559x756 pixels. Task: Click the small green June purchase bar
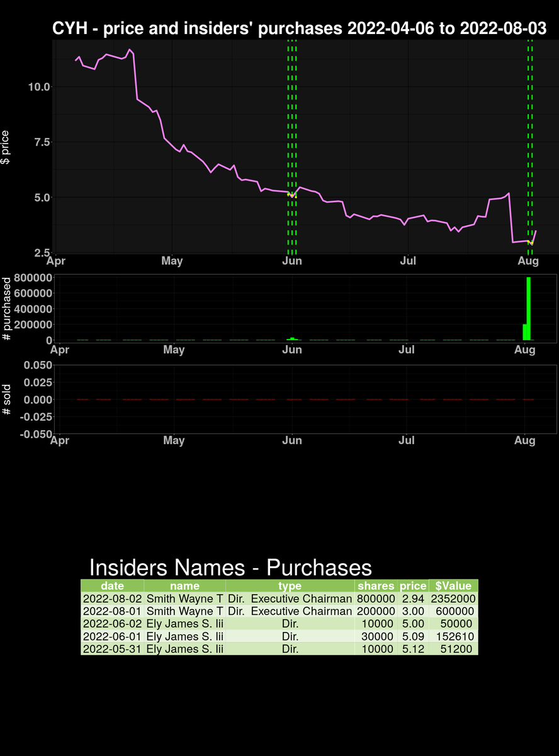(293, 339)
